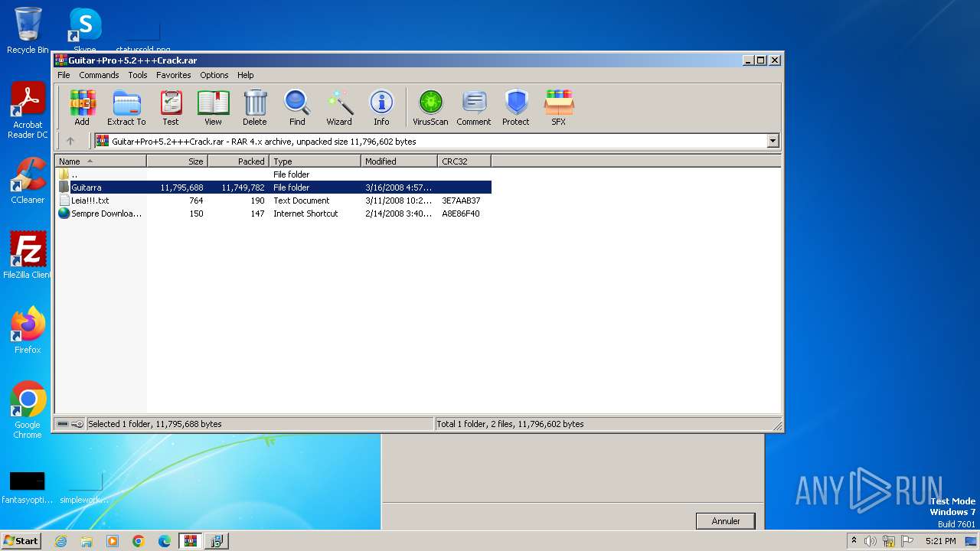Open FileZilla Client shortcut
The image size is (980, 551).
coord(28,256)
